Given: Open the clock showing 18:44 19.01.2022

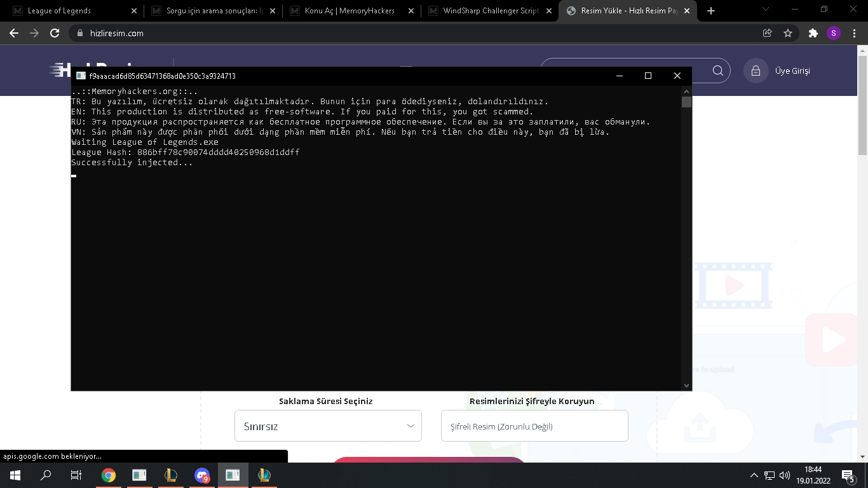Looking at the screenshot, I should 813,475.
